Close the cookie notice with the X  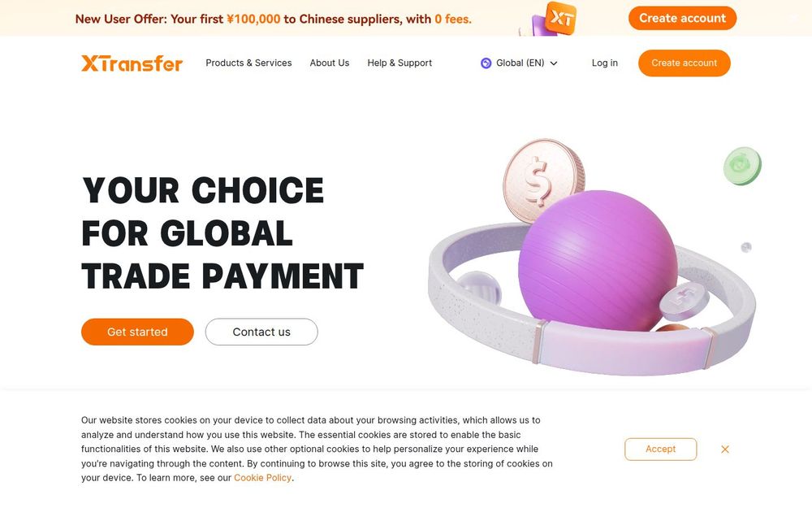tap(725, 449)
